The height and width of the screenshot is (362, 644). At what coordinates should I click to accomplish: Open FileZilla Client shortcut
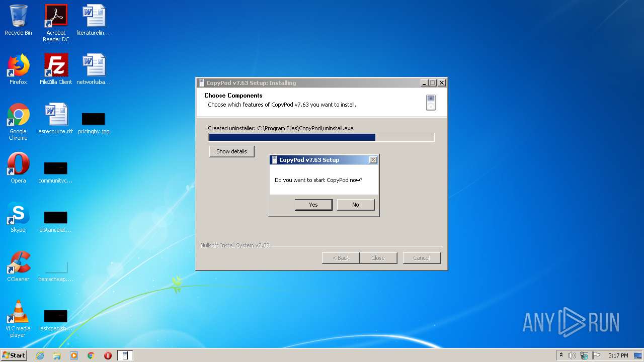(x=56, y=69)
